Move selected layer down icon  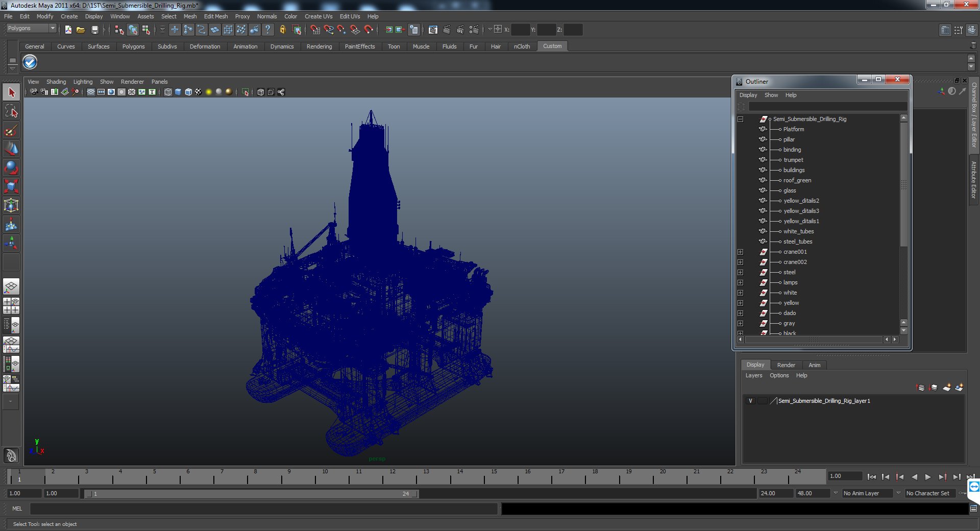coord(934,388)
